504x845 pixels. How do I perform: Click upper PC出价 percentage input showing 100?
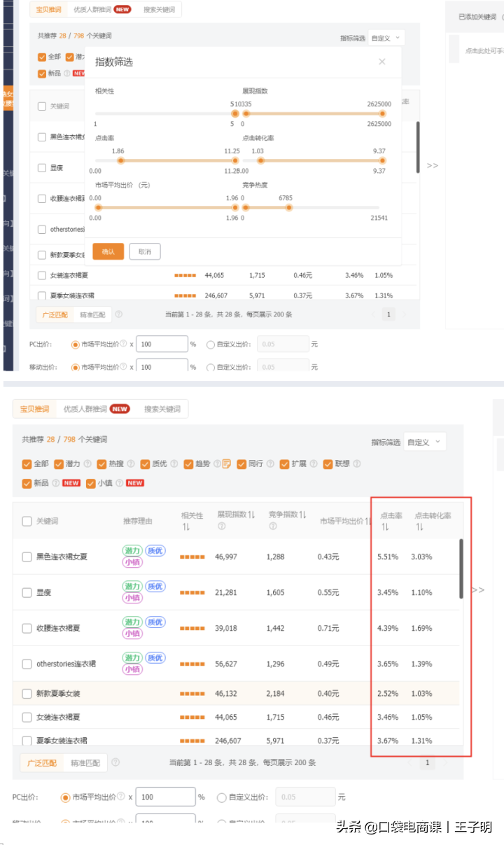pyautogui.click(x=162, y=344)
